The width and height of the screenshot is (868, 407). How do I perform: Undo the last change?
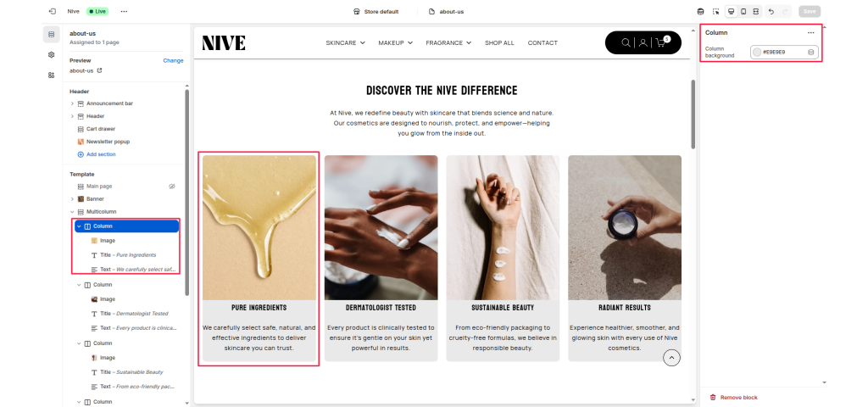point(771,11)
